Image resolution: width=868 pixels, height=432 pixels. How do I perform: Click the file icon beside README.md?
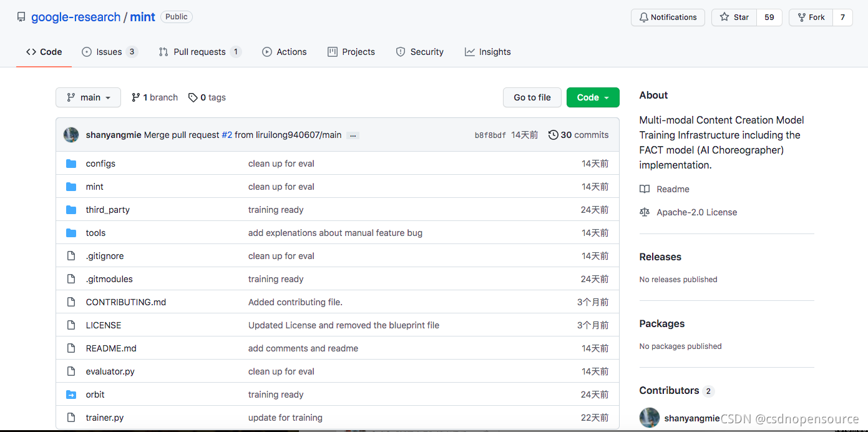click(x=71, y=348)
